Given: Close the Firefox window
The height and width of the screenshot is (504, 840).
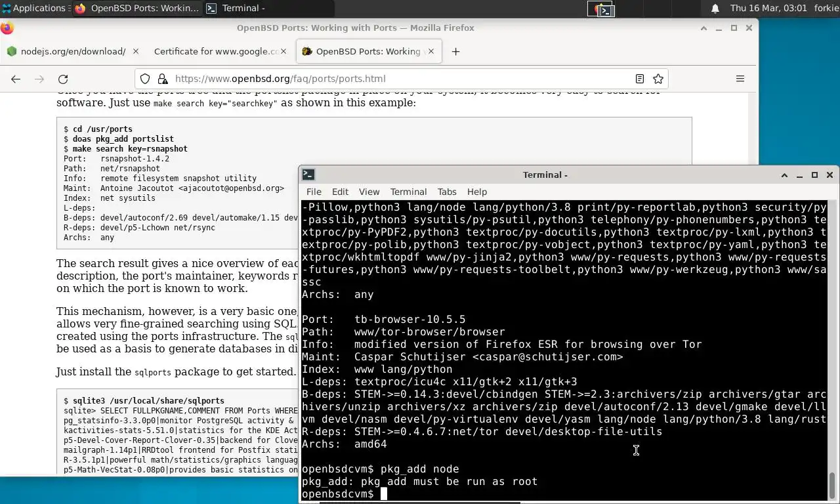Looking at the screenshot, I should point(749,28).
